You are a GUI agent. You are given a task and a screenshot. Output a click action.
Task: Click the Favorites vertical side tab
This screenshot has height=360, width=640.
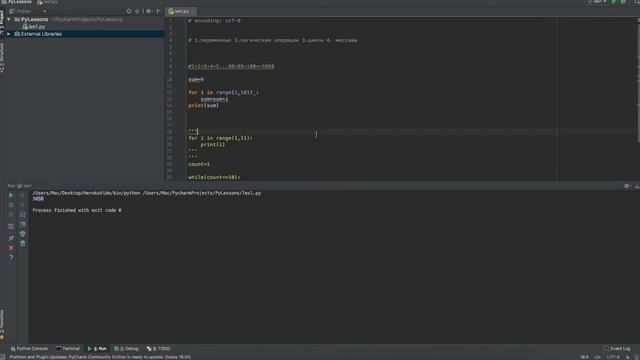click(2, 324)
